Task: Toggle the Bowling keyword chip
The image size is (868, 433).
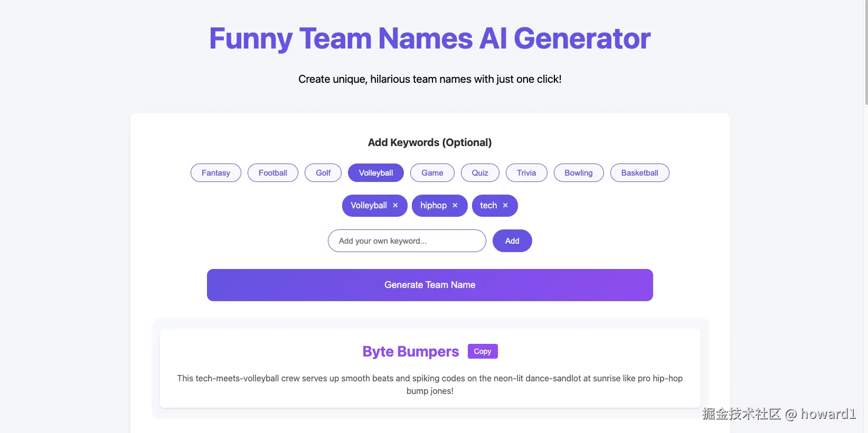Action: click(x=579, y=173)
